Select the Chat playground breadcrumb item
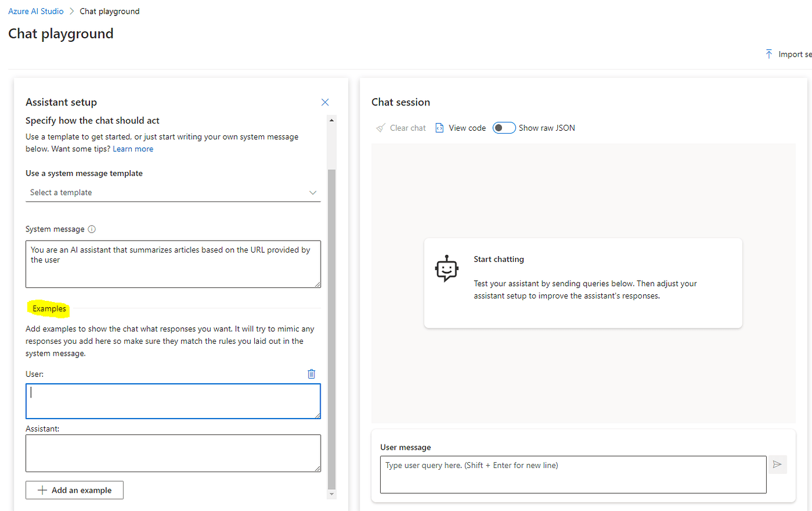Viewport: 812px width, 511px height. point(109,11)
